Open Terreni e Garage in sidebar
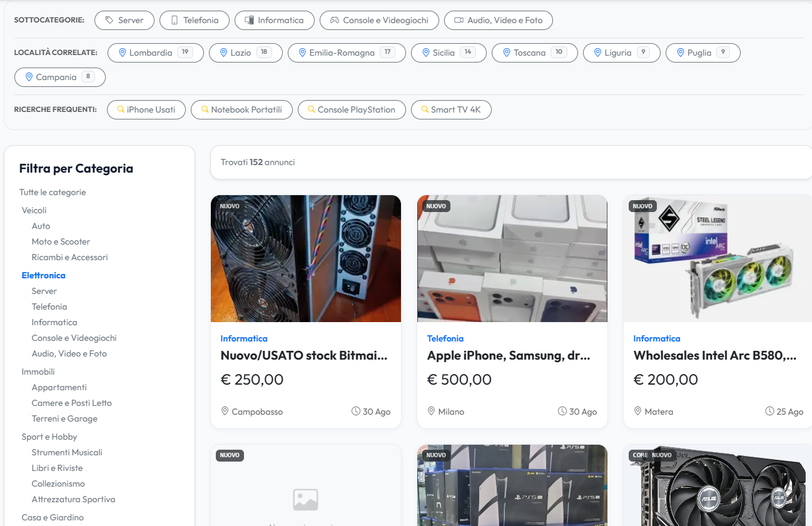This screenshot has width=812, height=526. 64,418
